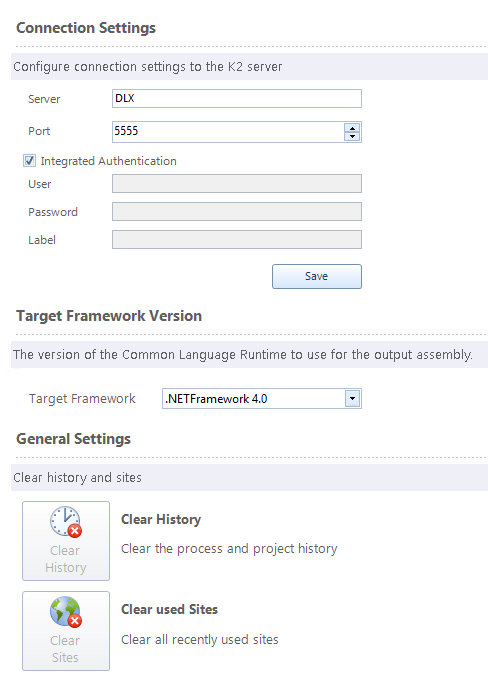Save the connection settings

pyautogui.click(x=317, y=276)
